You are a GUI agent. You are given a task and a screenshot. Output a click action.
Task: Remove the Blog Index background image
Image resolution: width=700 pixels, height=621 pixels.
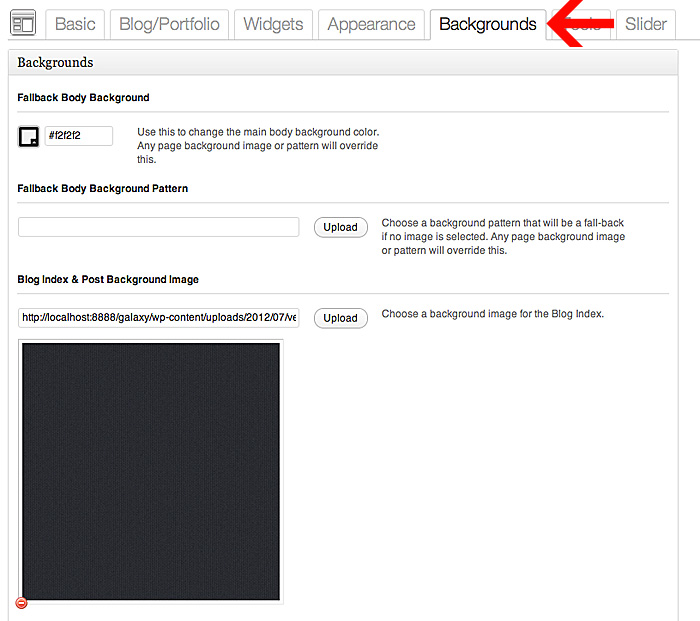(22, 603)
